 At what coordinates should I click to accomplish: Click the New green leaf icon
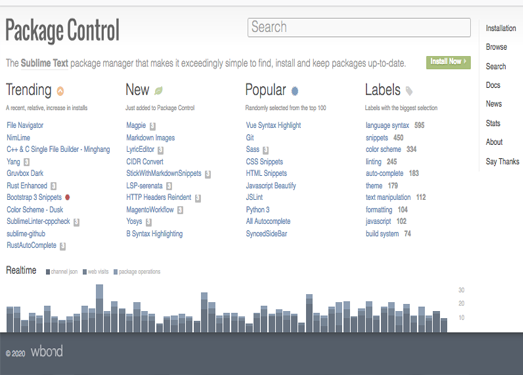(158, 90)
